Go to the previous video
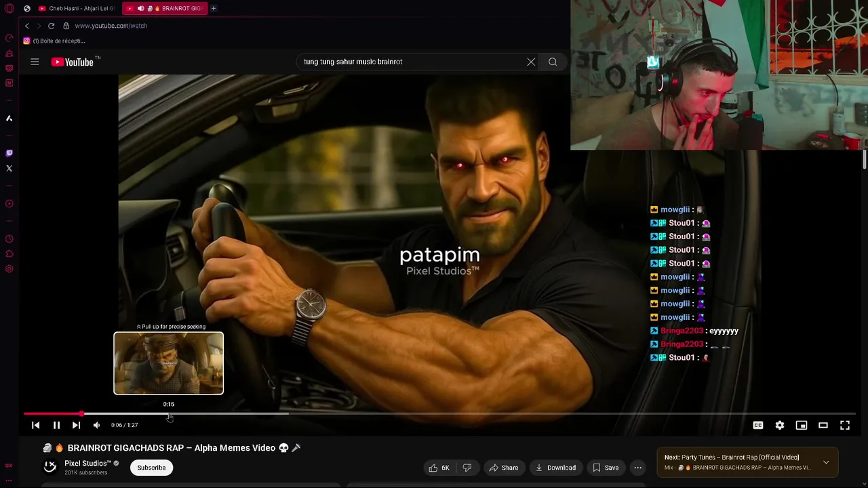This screenshot has width=868, height=488. pos(36,425)
